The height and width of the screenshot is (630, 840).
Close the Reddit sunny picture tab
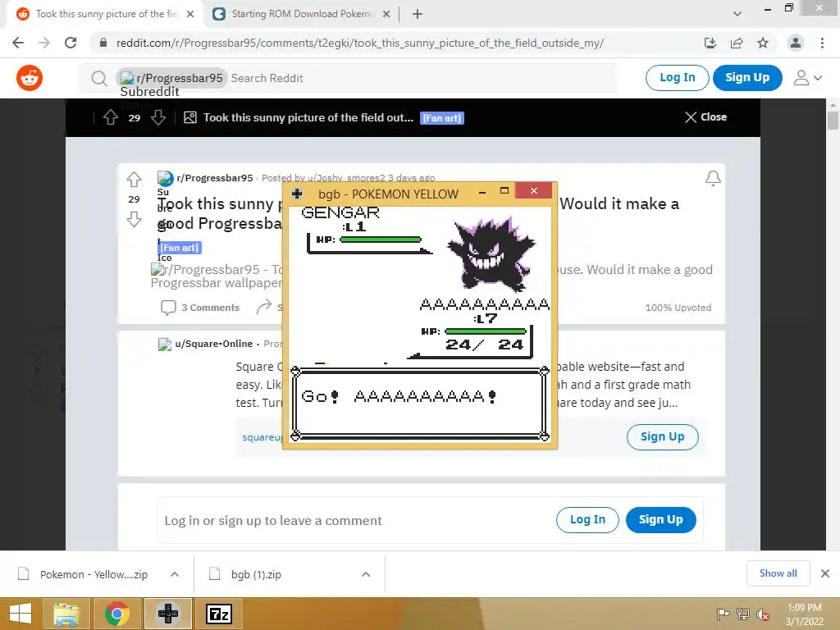190,14
